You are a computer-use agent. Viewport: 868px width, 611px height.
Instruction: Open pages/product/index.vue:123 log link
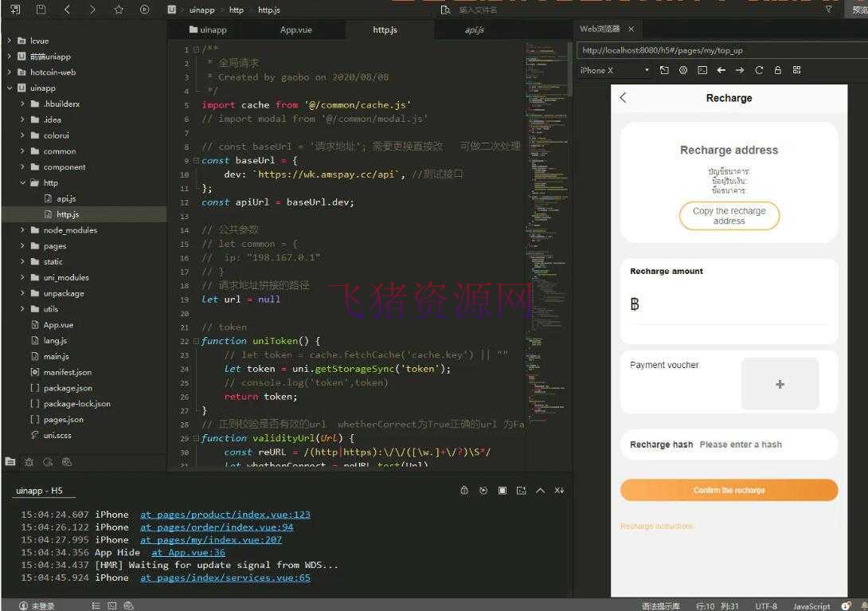(225, 515)
